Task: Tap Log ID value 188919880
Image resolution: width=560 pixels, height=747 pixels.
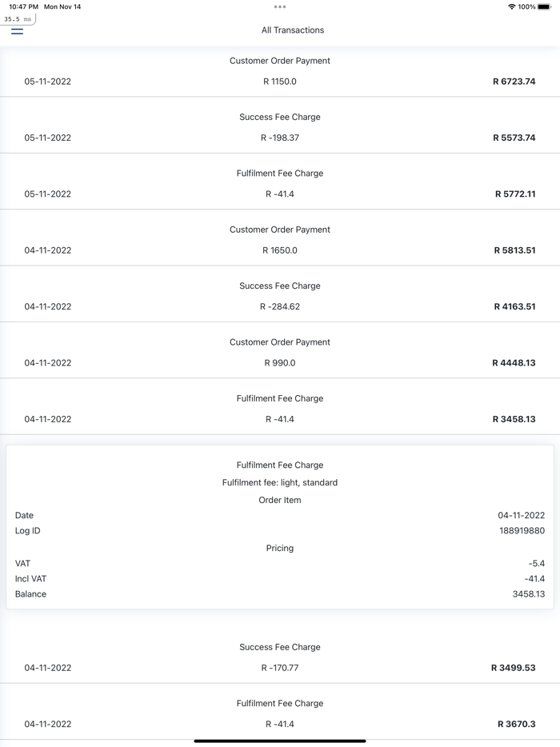Action: [522, 531]
